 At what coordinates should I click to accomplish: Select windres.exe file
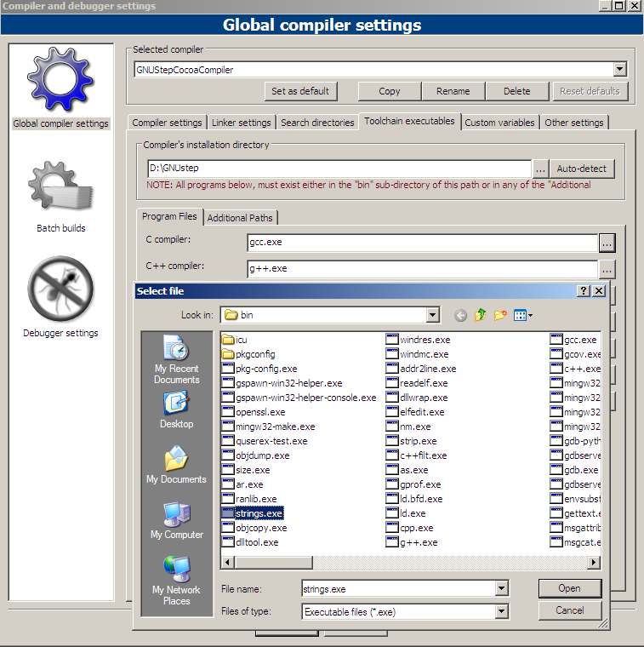418,340
